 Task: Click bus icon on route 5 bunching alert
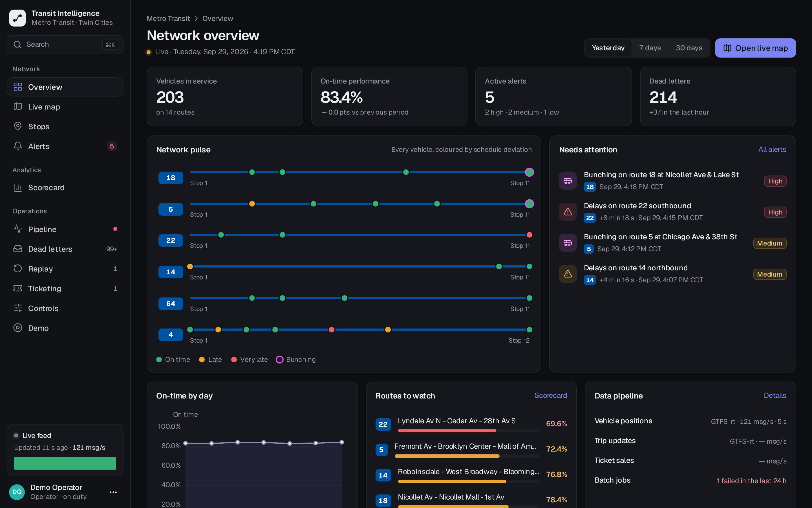[568, 243]
